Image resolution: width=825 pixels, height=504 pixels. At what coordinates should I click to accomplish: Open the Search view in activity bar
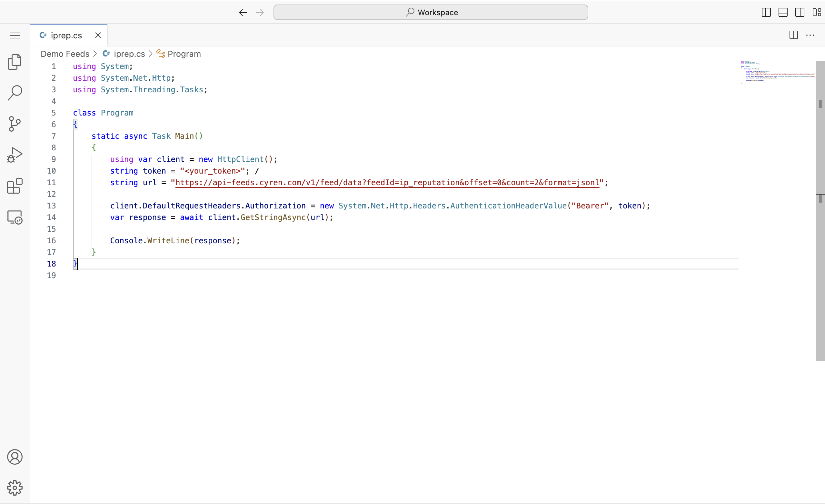pos(15,93)
